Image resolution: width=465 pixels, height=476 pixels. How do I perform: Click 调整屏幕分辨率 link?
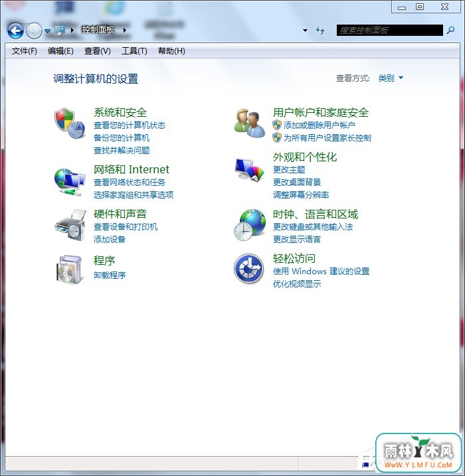pos(301,195)
